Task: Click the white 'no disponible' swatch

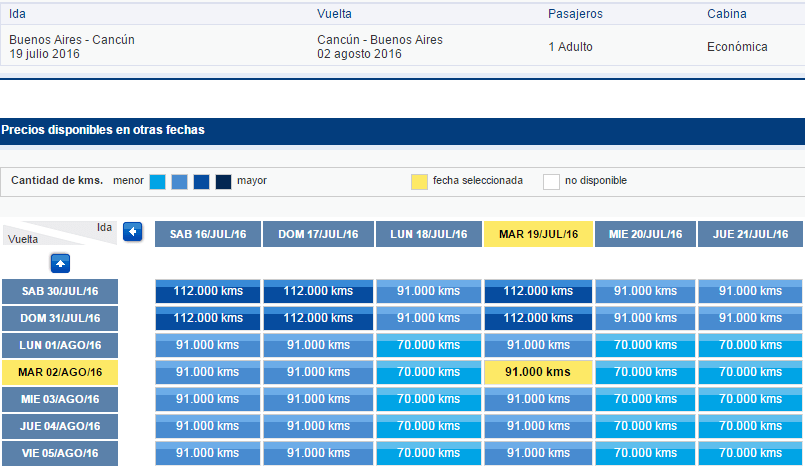Action: (x=551, y=182)
